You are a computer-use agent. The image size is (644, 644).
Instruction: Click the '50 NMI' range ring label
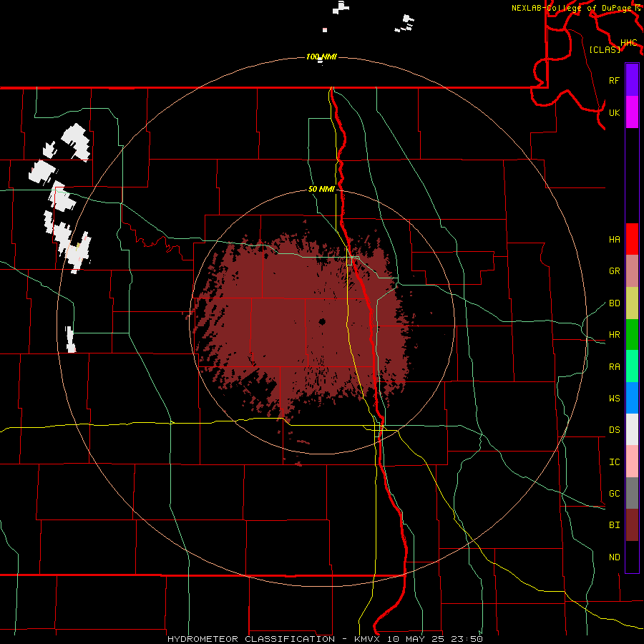pos(321,190)
